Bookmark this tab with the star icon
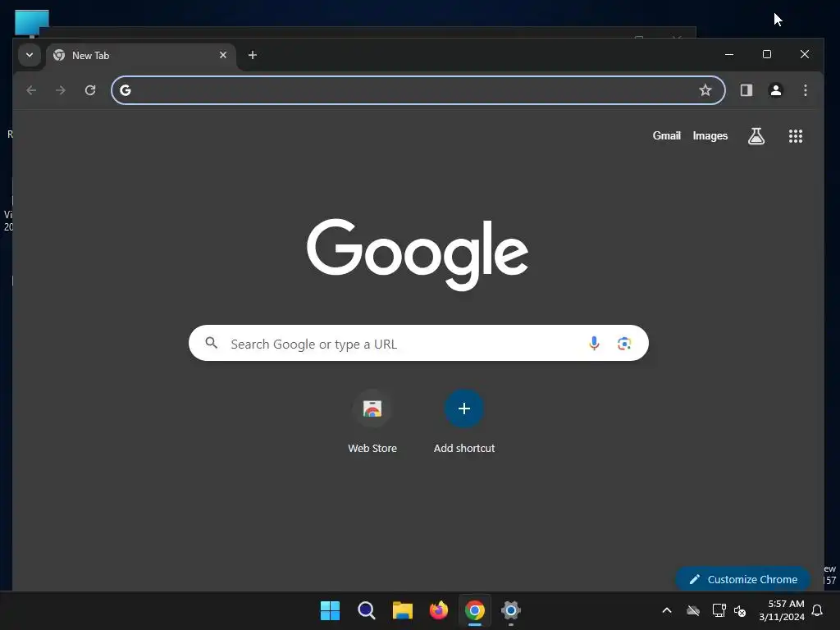Image resolution: width=840 pixels, height=630 pixels. (705, 90)
